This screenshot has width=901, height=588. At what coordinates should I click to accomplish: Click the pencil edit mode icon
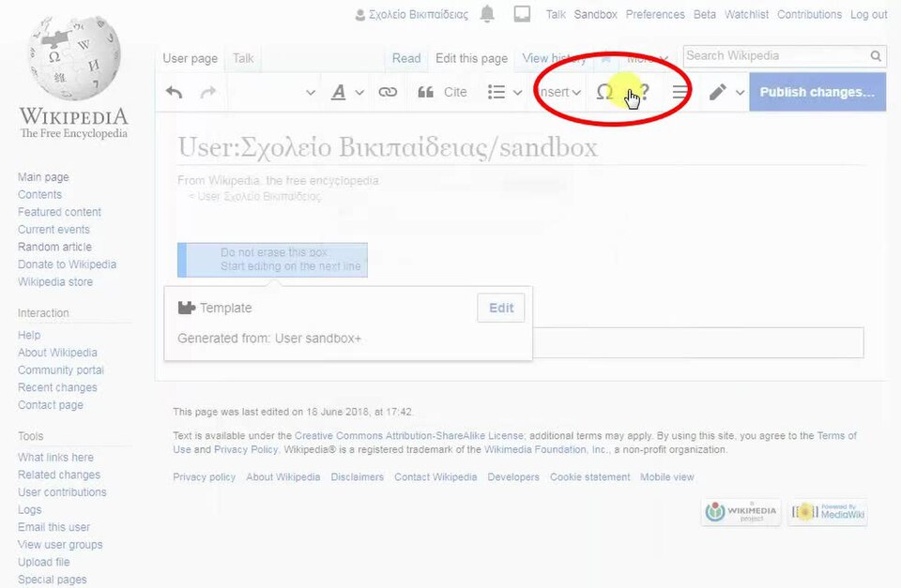click(717, 92)
